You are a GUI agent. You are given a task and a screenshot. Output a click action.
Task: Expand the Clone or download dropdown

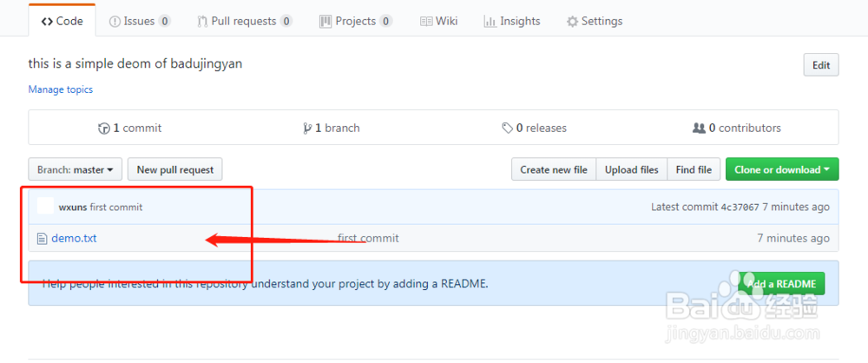782,169
